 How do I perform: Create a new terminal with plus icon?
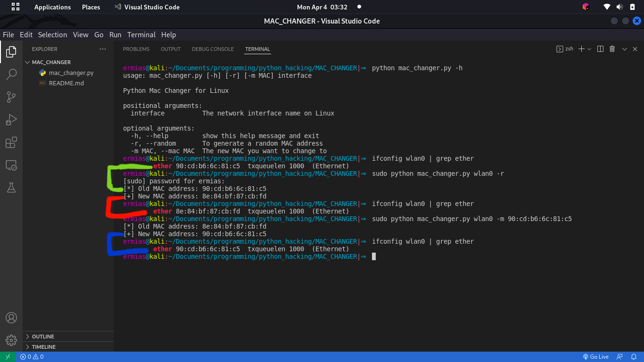(x=581, y=49)
